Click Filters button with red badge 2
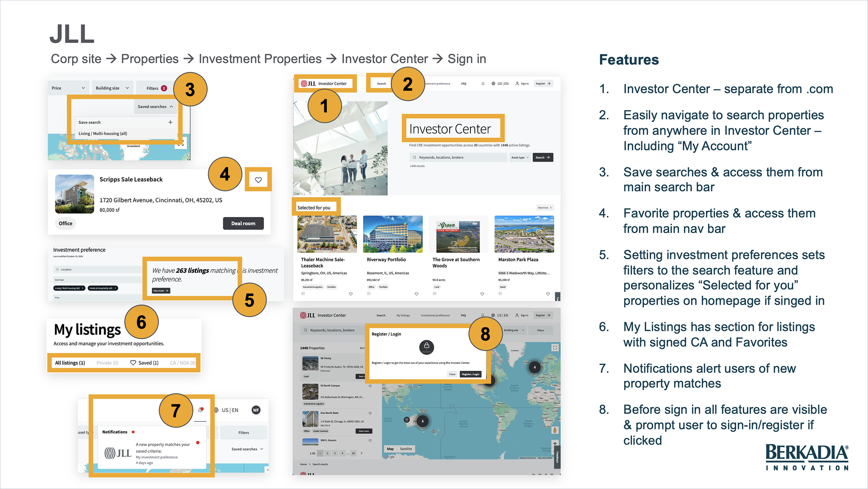 (x=156, y=88)
